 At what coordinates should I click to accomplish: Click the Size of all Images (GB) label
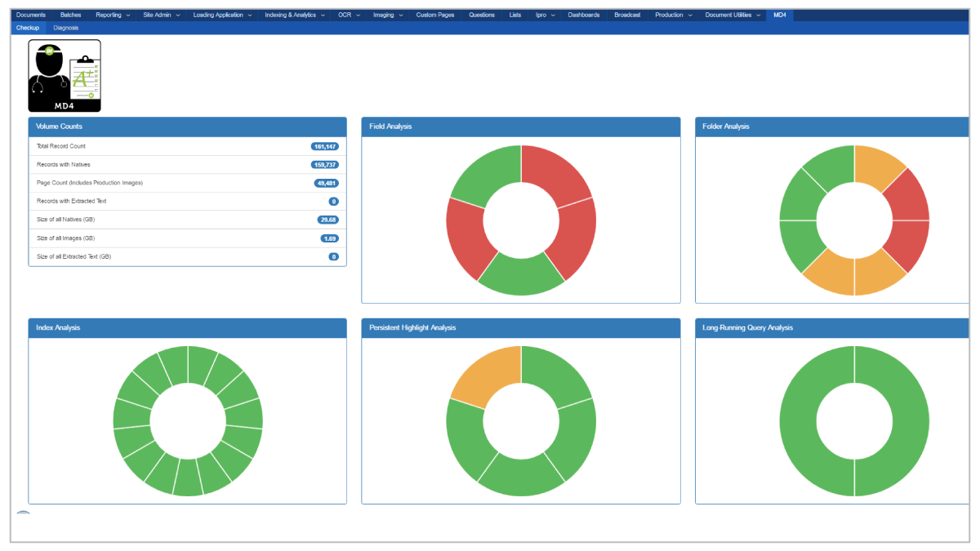tap(65, 238)
